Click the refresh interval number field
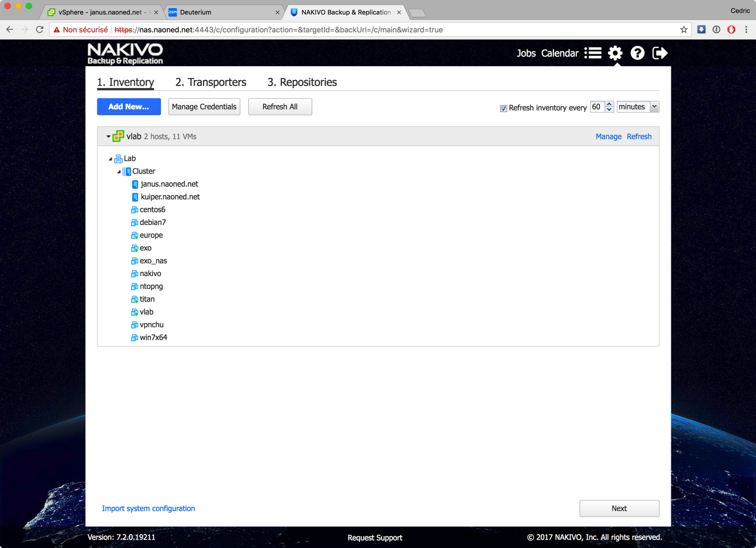 597,107
